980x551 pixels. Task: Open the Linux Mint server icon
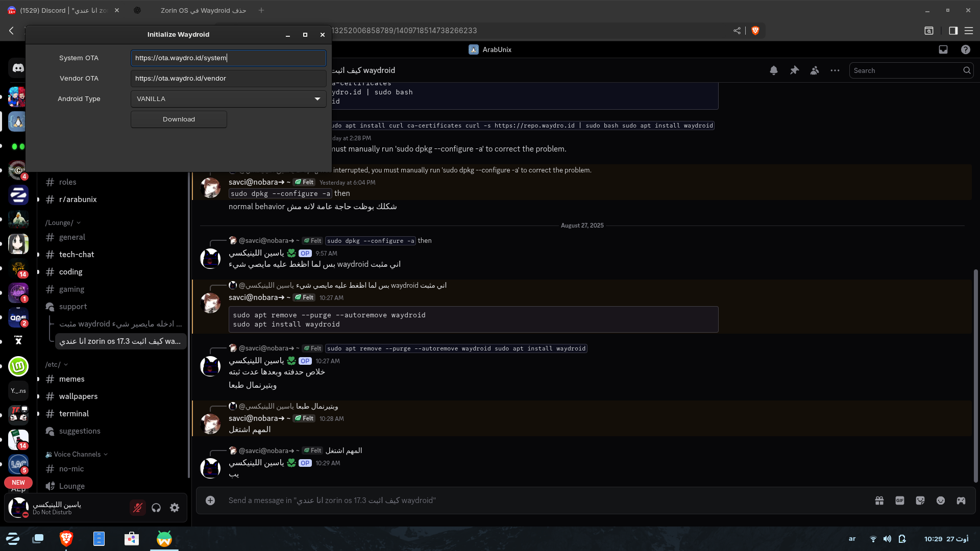pyautogui.click(x=18, y=366)
